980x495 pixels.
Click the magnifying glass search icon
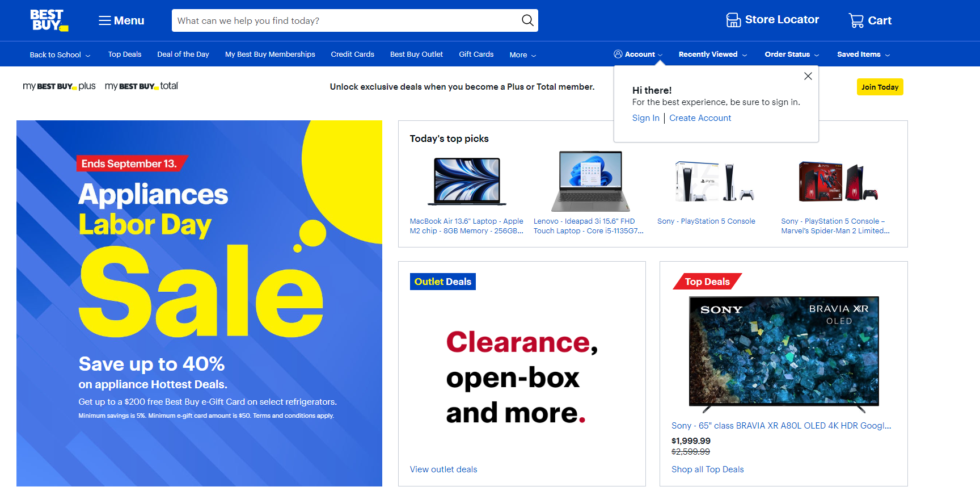tap(527, 20)
